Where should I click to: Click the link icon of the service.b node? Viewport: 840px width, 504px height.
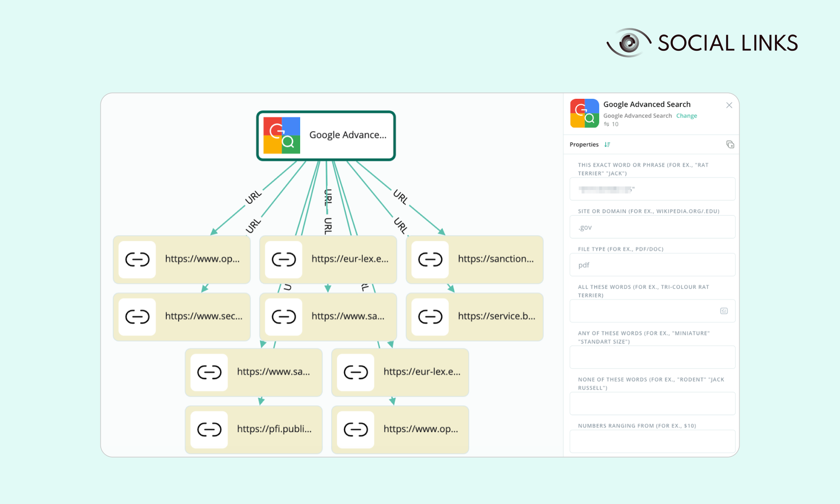[x=430, y=317]
